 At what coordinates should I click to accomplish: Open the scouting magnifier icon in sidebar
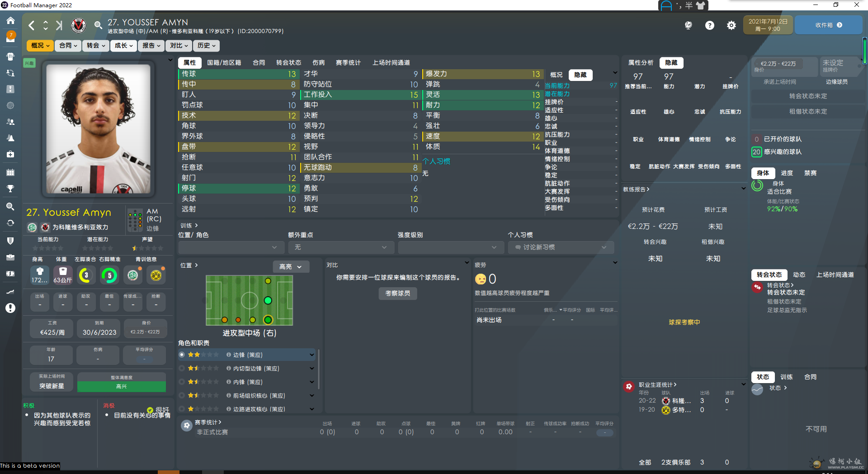click(x=10, y=207)
